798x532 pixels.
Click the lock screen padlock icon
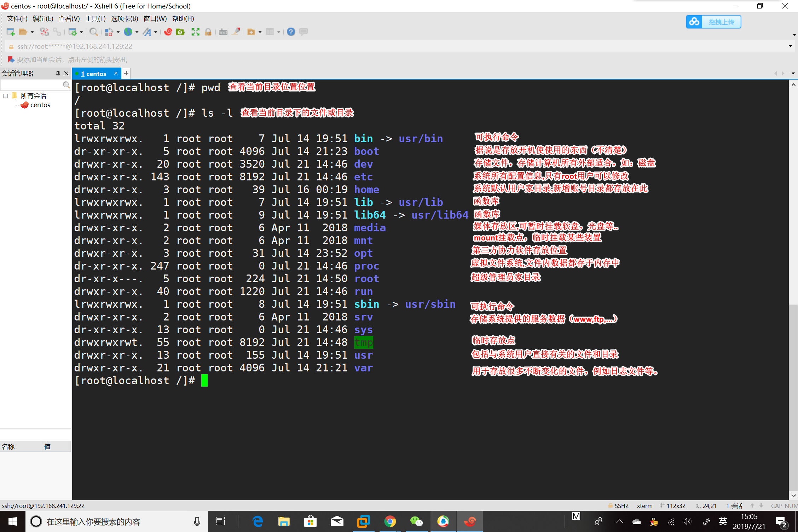tap(208, 32)
